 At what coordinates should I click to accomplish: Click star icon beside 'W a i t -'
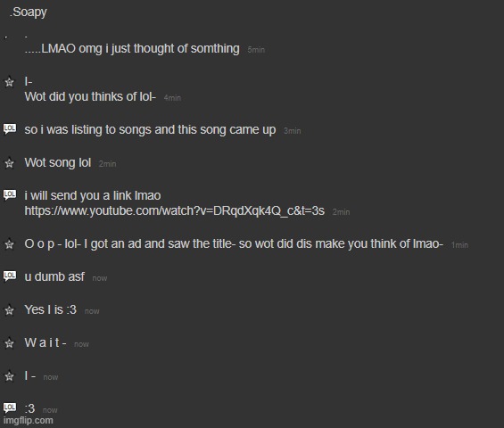tap(9, 343)
